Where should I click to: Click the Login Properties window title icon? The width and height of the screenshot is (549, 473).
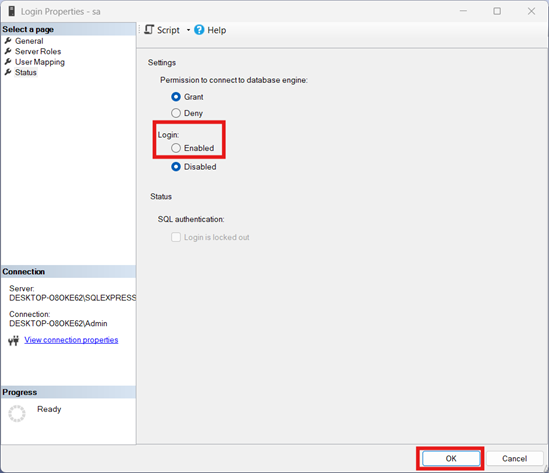(12, 11)
